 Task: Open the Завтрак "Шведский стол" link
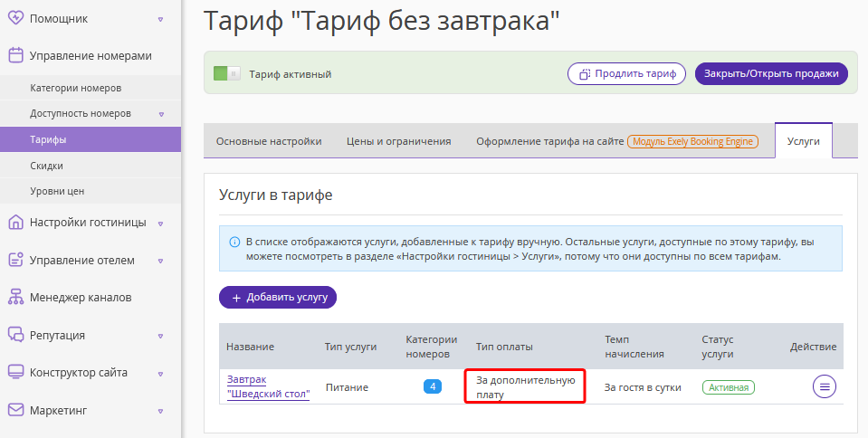click(x=268, y=386)
